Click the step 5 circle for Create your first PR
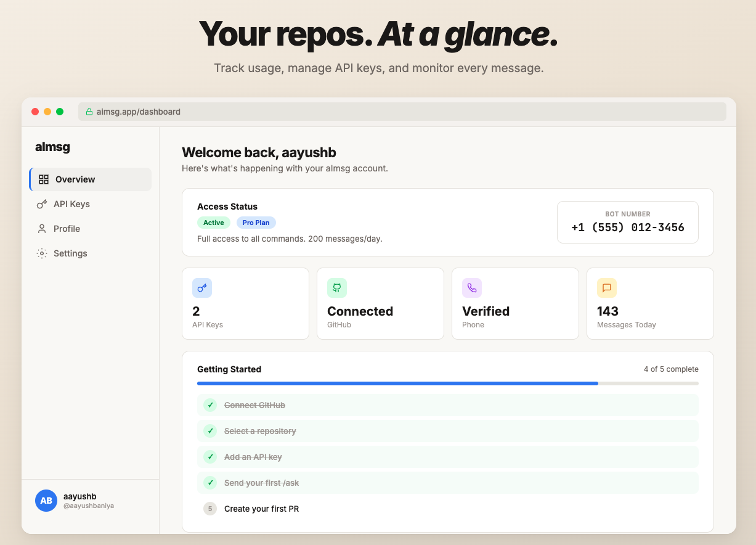The image size is (756, 545). 210,509
